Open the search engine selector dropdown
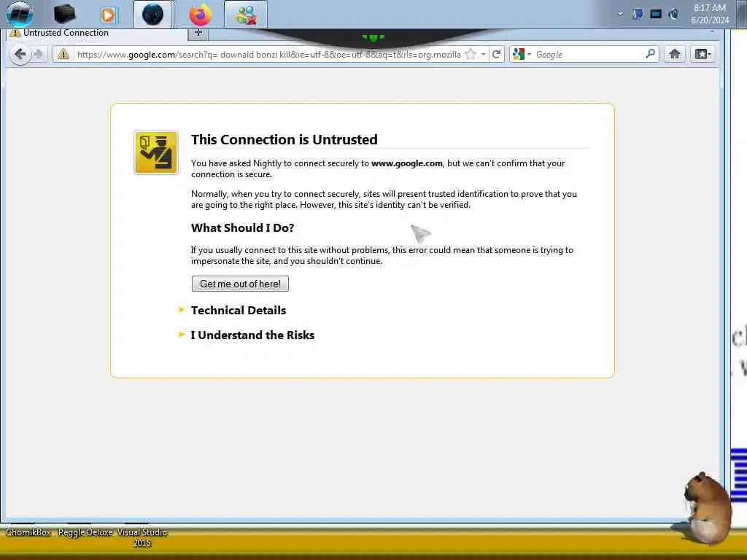 click(522, 54)
